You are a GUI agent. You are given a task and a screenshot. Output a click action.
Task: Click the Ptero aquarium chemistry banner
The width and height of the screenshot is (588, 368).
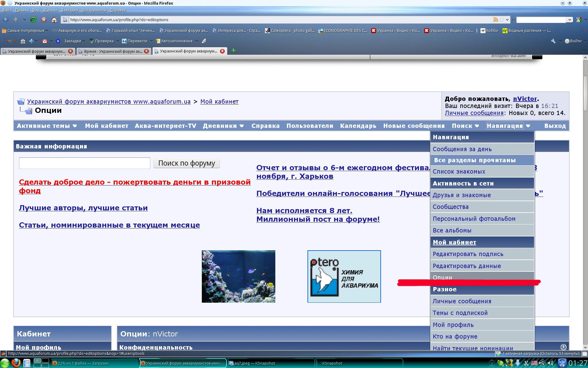[344, 276]
